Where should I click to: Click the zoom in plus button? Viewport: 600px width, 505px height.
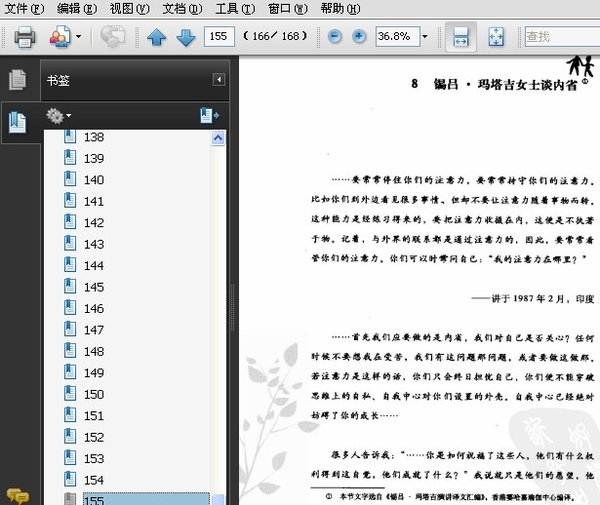coord(359,37)
